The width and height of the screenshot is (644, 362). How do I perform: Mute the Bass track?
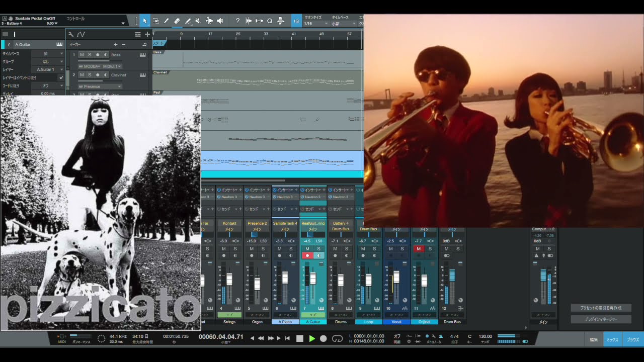point(82,55)
